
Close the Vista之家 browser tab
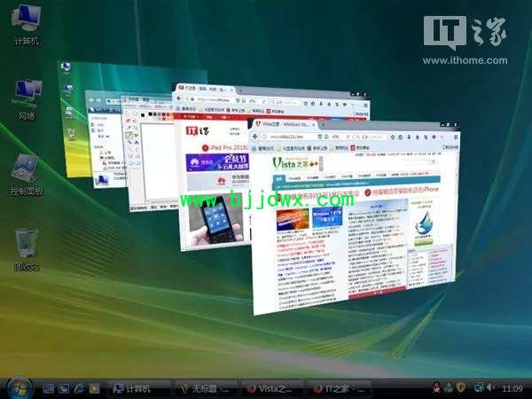point(314,124)
